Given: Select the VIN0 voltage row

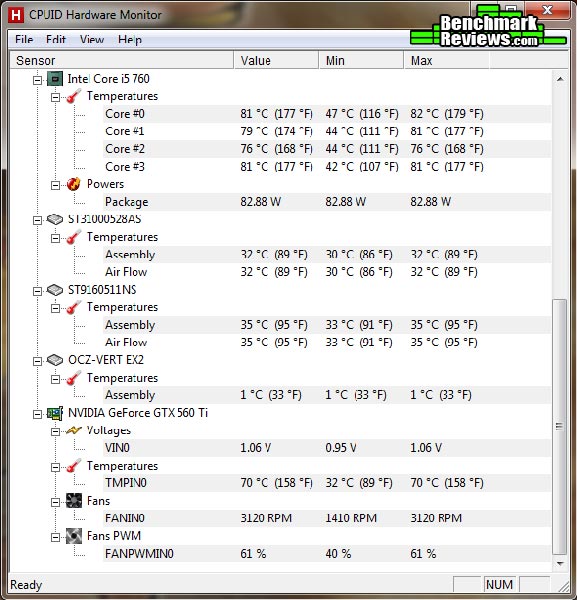Looking at the screenshot, I should tap(327, 448).
